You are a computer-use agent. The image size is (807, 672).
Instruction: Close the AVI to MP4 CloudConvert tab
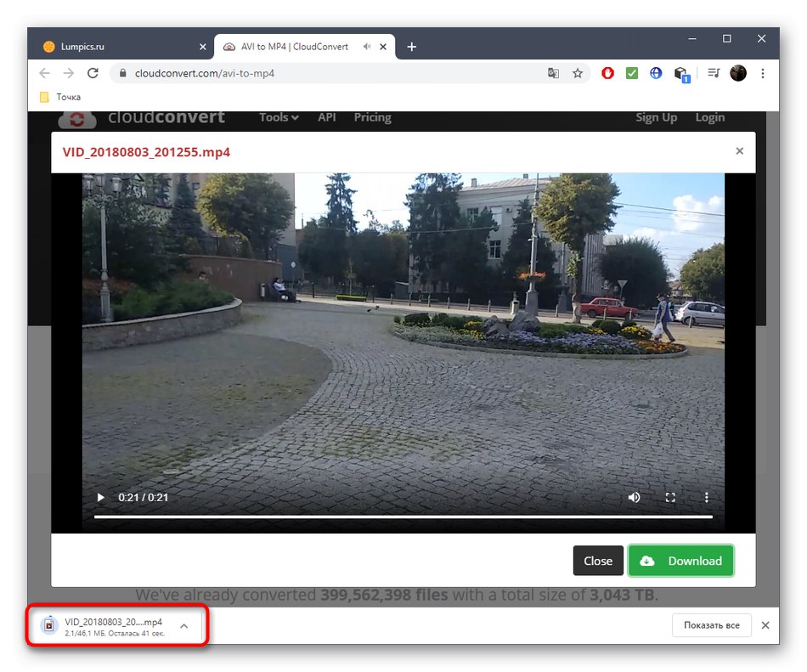pos(383,47)
